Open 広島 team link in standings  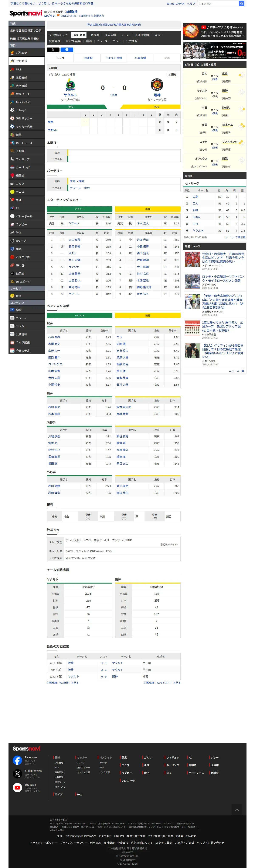(x=195, y=197)
